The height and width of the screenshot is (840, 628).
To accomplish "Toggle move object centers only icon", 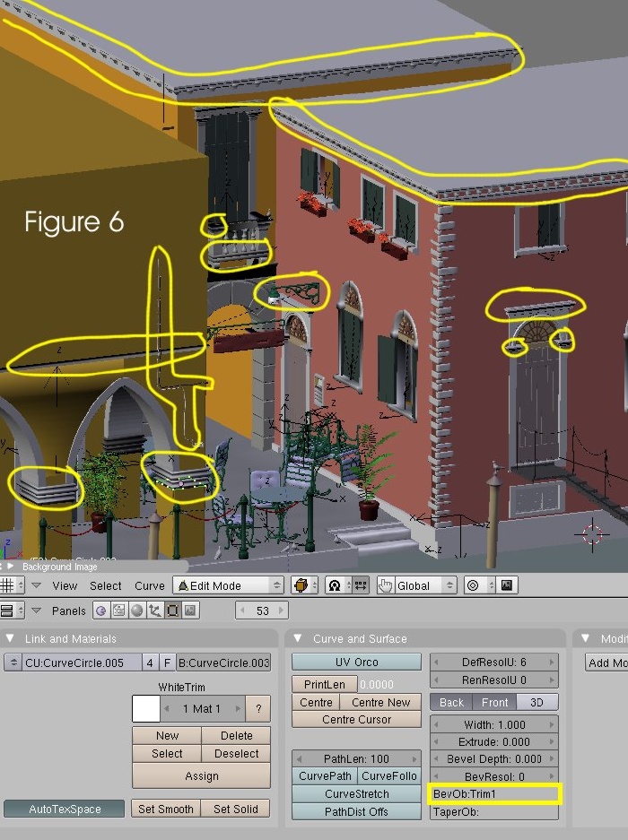I will tap(361, 585).
